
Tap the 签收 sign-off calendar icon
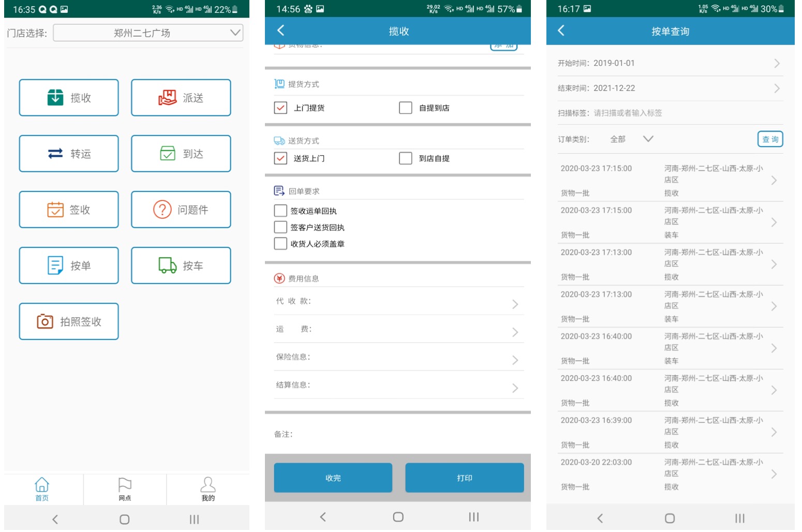click(55, 210)
